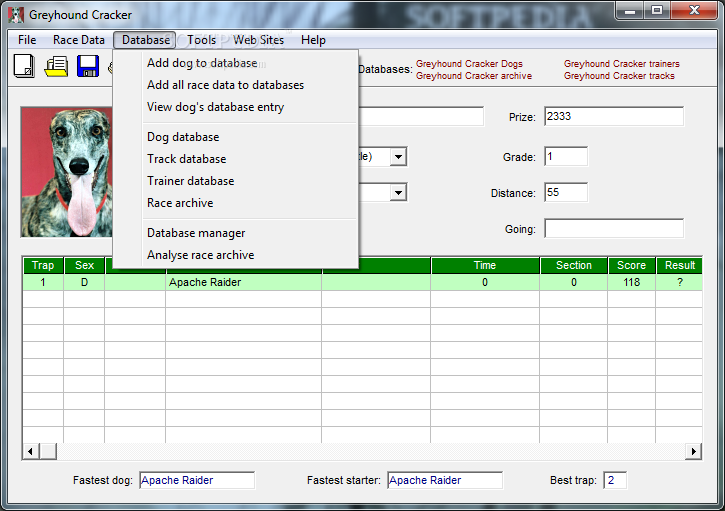Click the Open race file folder icon
This screenshot has height=511, width=725.
point(56,66)
